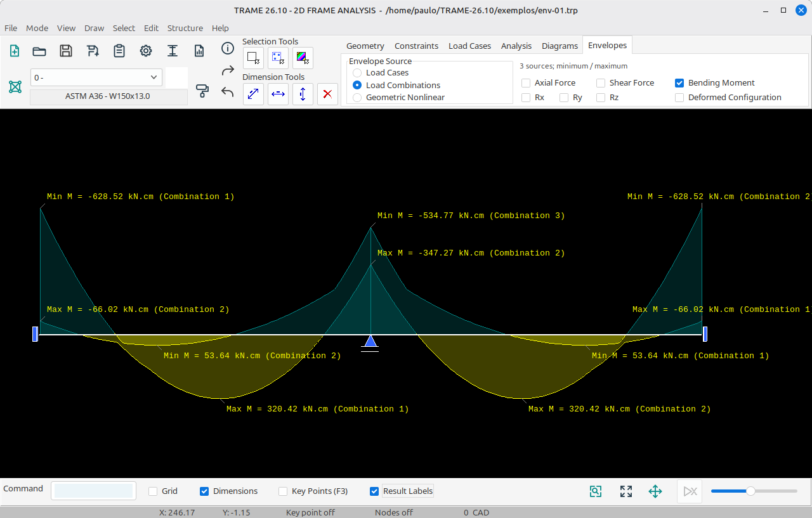Toggle the Grid checkbox
This screenshot has width=812, height=518.
153,491
